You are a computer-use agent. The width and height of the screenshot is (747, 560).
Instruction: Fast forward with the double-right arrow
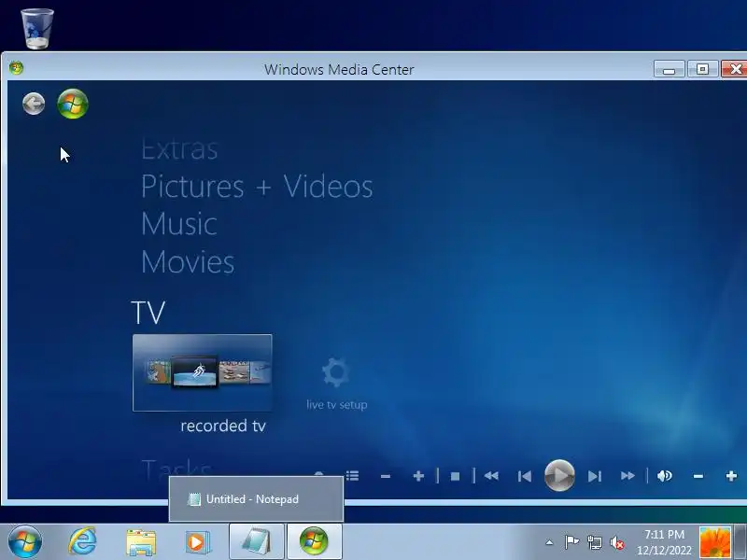point(627,476)
